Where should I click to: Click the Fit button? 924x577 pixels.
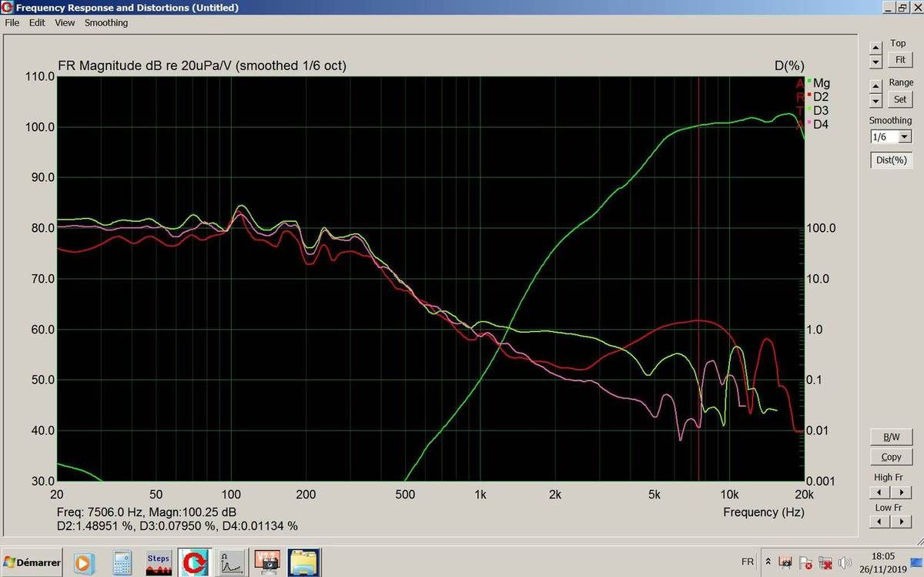coord(899,59)
